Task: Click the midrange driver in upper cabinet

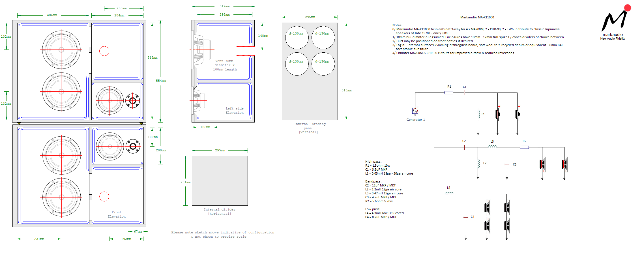Action: coord(110,100)
